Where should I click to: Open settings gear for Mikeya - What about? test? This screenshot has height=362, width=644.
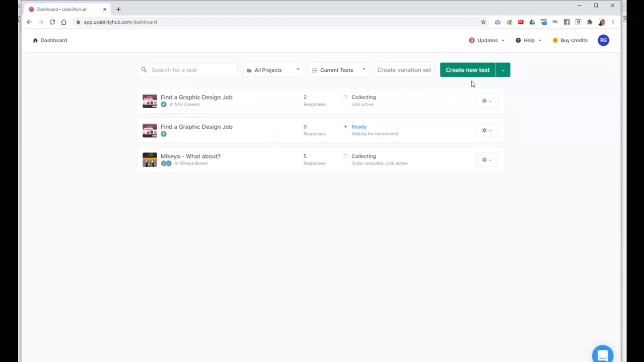click(x=486, y=160)
